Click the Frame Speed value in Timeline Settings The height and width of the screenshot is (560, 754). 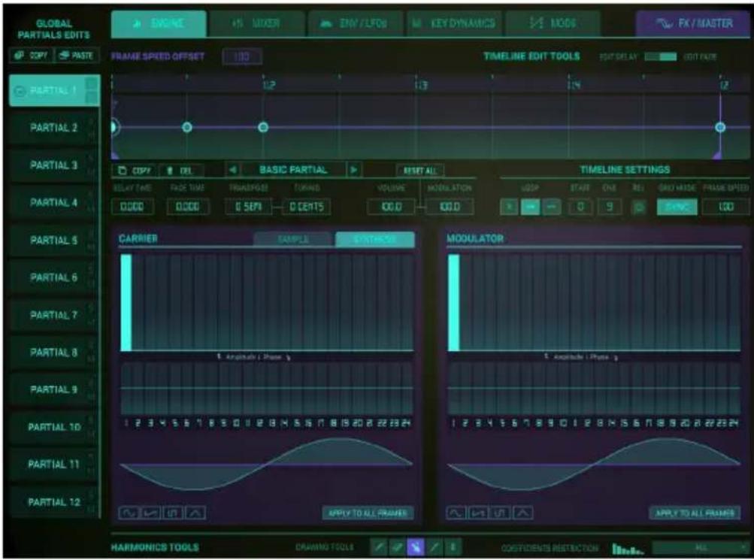click(725, 207)
